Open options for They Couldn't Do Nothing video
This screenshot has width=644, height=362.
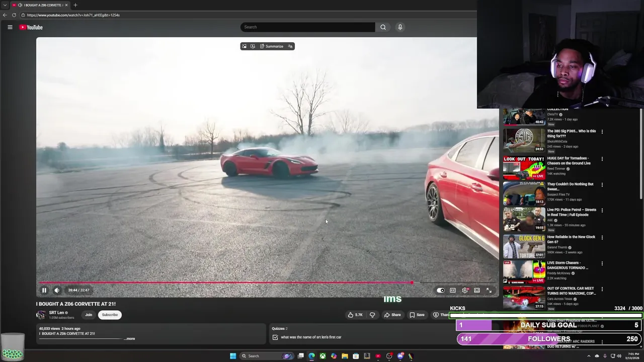602,185
